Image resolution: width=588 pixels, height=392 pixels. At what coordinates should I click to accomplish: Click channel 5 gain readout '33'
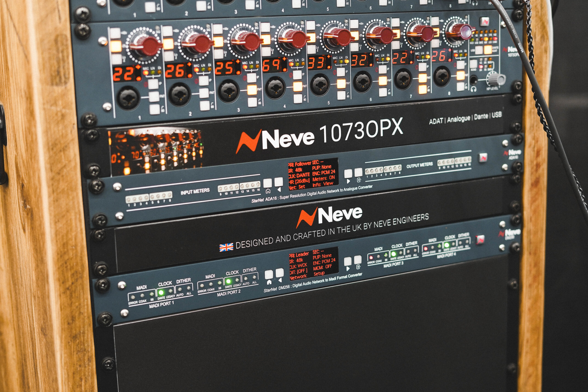[317, 62]
